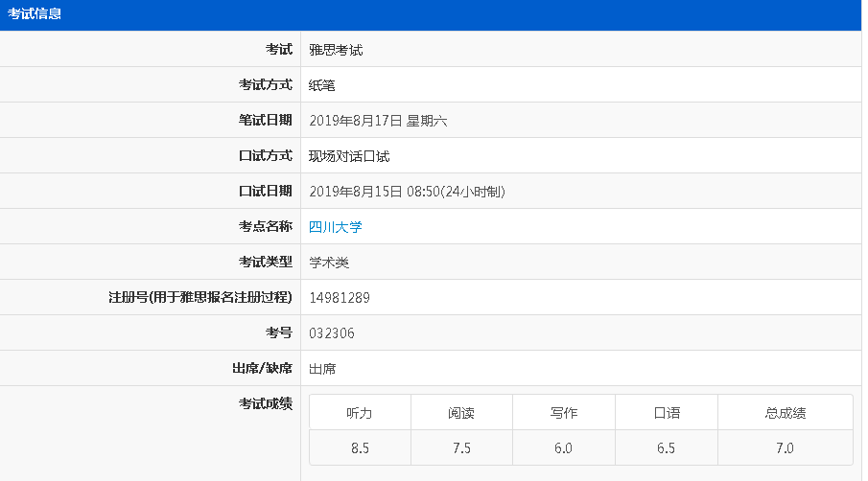Click the 笔试日期 row label
The image size is (868, 481).
tap(265, 120)
